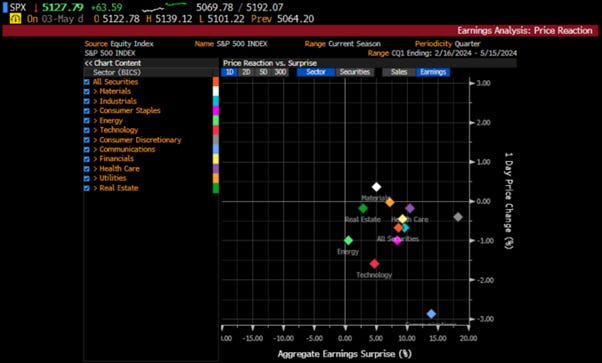
Task: Click the Utilities orange color swatch
Action: click(216, 178)
